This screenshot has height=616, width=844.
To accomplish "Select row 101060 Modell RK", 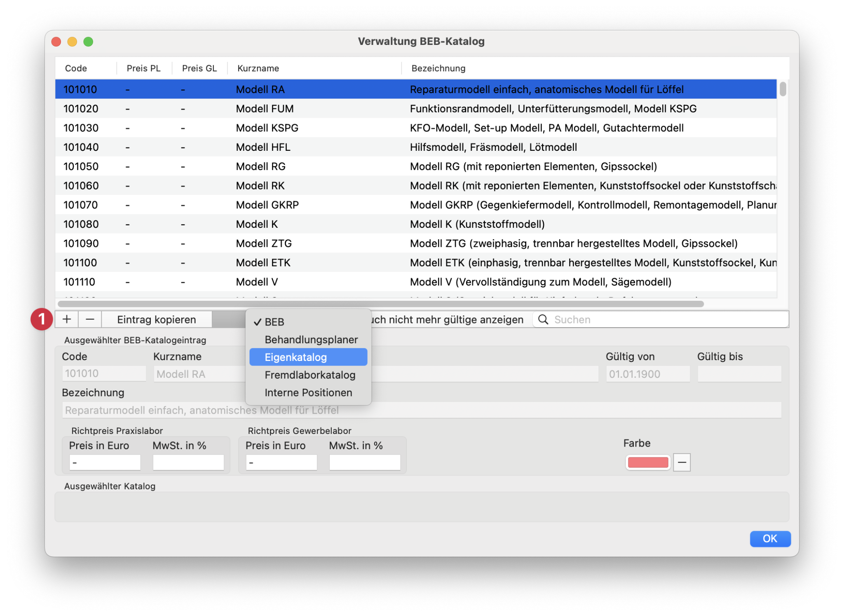I will pos(416,186).
